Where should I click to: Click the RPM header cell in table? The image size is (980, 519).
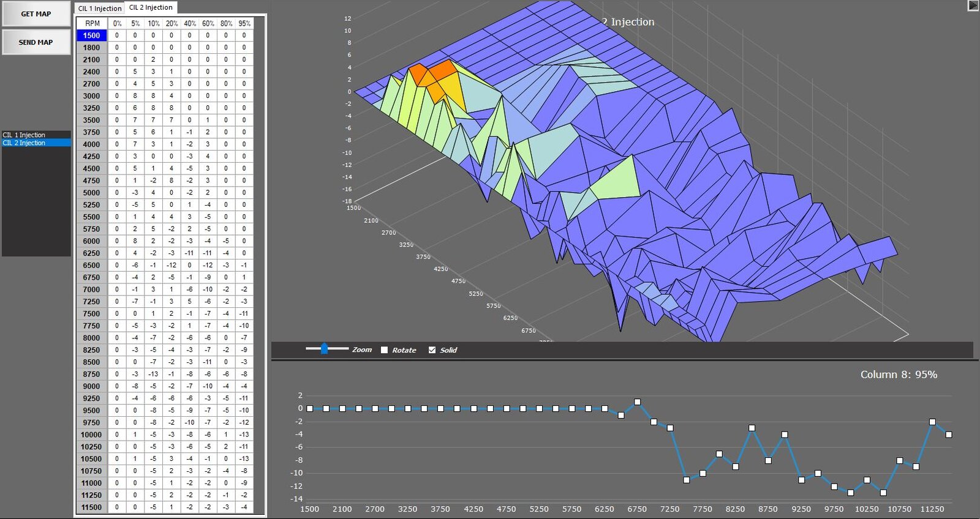click(92, 23)
